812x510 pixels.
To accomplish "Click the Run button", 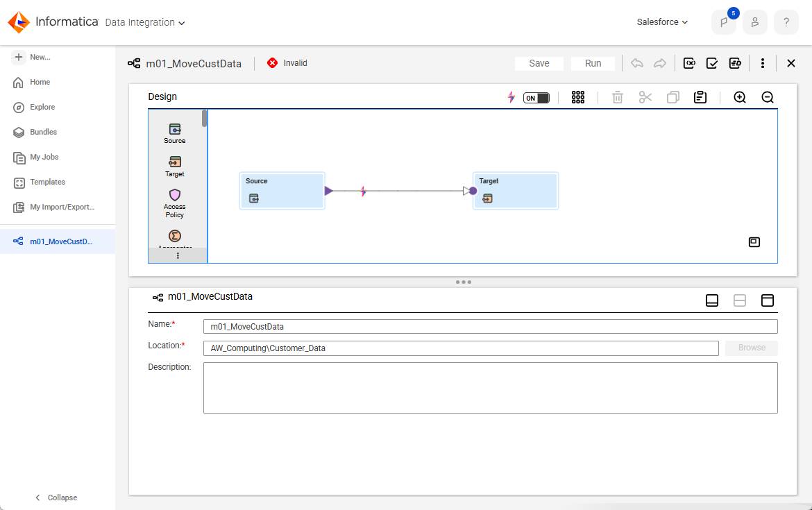I will (593, 63).
